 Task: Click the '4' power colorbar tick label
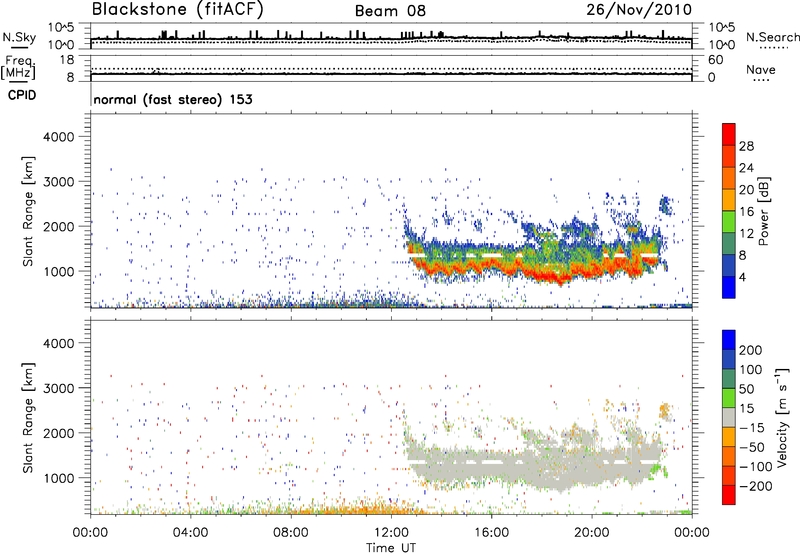coord(742,278)
